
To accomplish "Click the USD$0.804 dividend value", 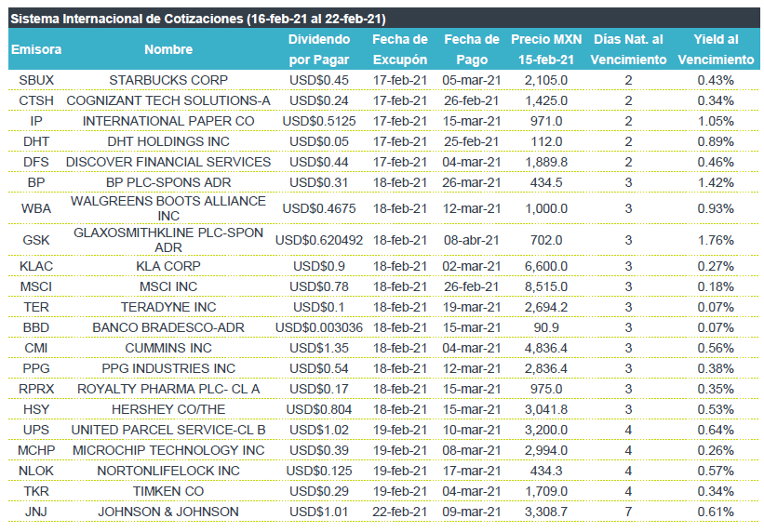I will pos(319,409).
